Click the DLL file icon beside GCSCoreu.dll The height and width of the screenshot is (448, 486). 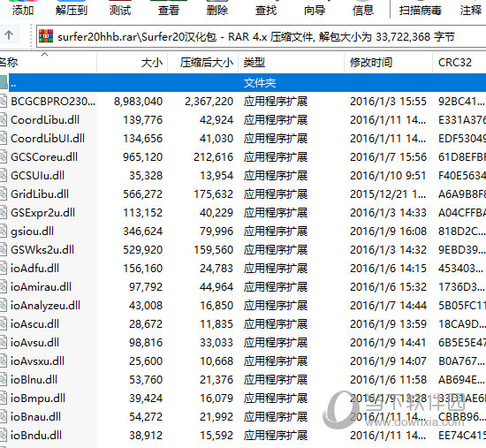click(x=4, y=157)
